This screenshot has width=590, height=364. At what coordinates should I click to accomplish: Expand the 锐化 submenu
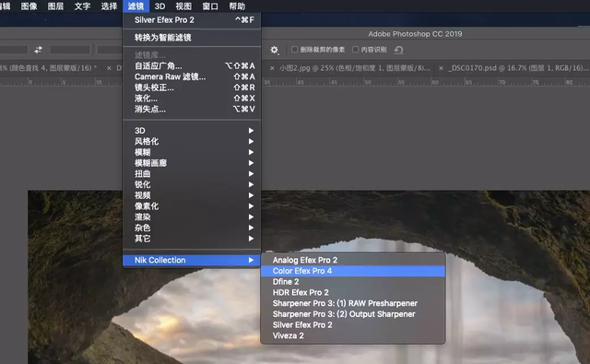pos(192,184)
